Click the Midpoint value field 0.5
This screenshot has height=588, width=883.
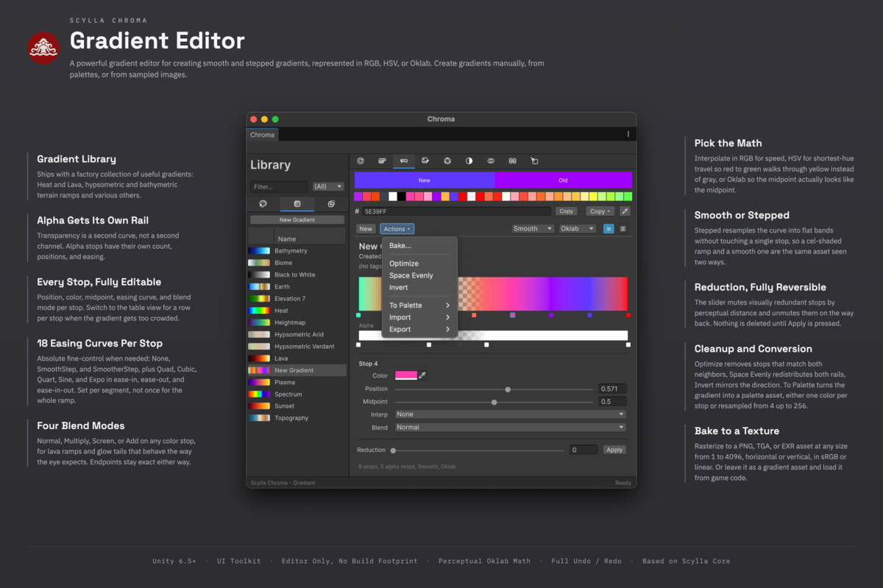coord(612,402)
